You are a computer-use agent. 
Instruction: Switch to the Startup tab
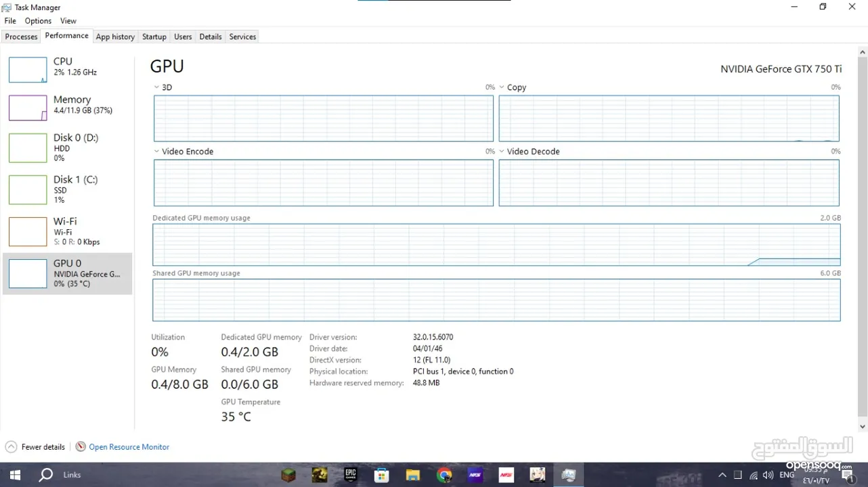154,37
